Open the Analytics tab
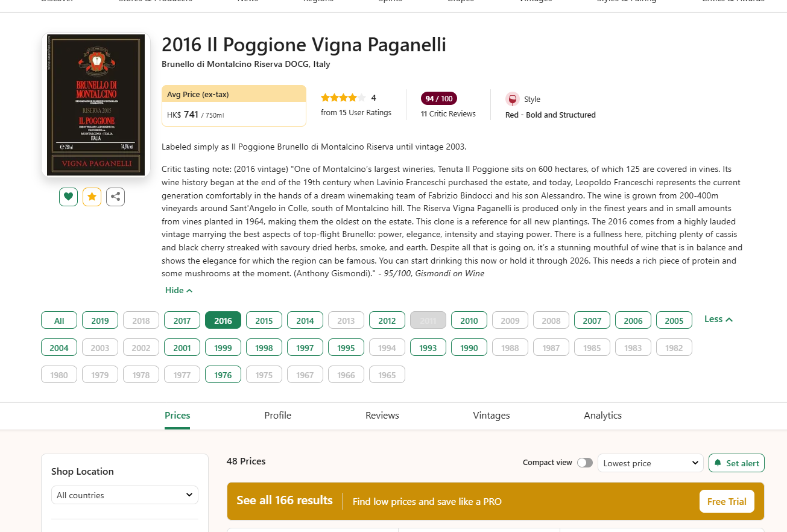This screenshot has width=787, height=532. click(602, 415)
